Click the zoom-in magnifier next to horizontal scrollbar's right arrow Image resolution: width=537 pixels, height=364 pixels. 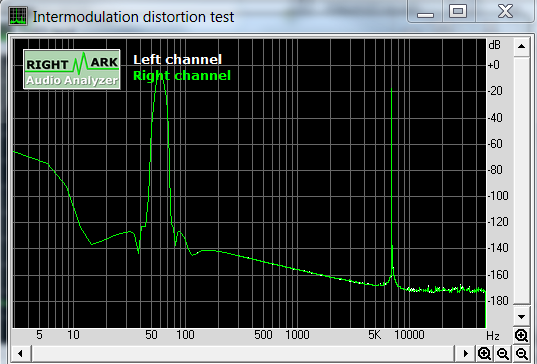484,353
